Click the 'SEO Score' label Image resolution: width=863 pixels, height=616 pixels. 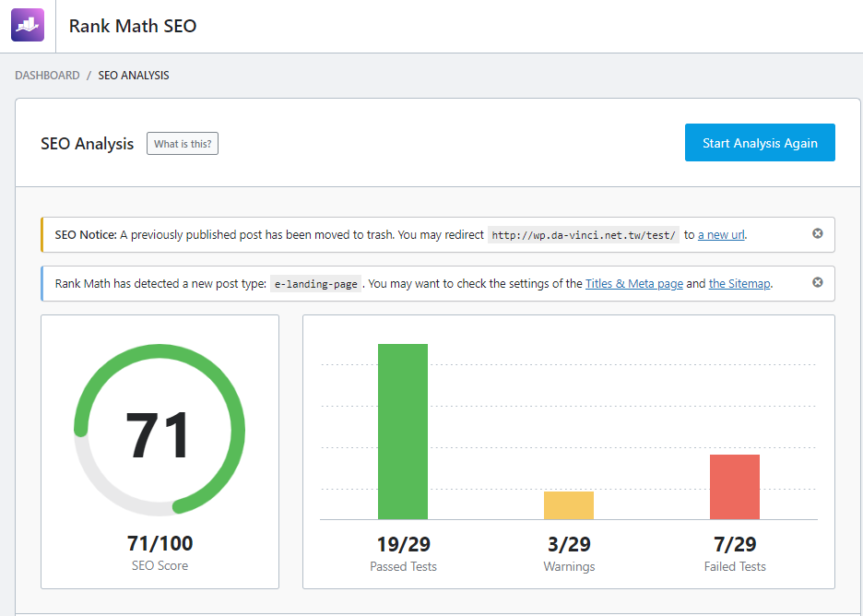[x=160, y=565]
